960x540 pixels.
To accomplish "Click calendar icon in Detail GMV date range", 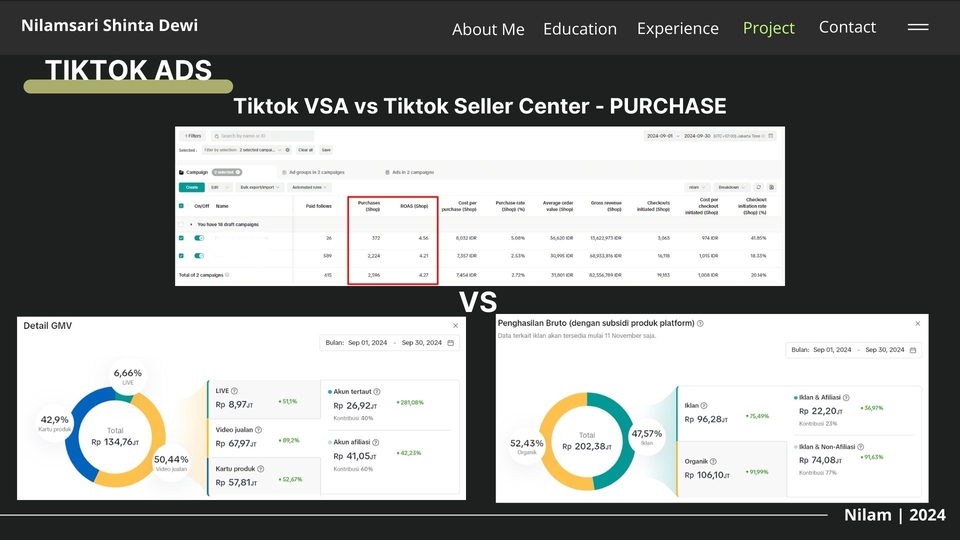I will (x=451, y=343).
